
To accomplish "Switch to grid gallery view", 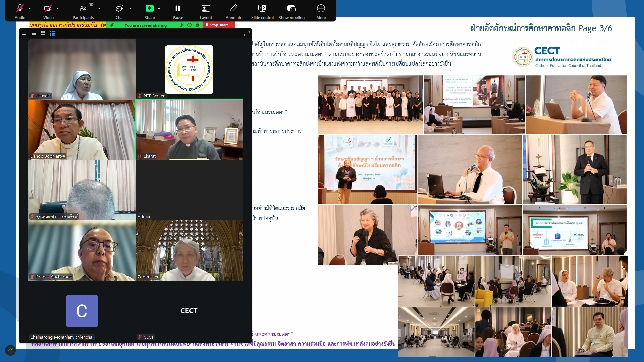I will 52,33.
